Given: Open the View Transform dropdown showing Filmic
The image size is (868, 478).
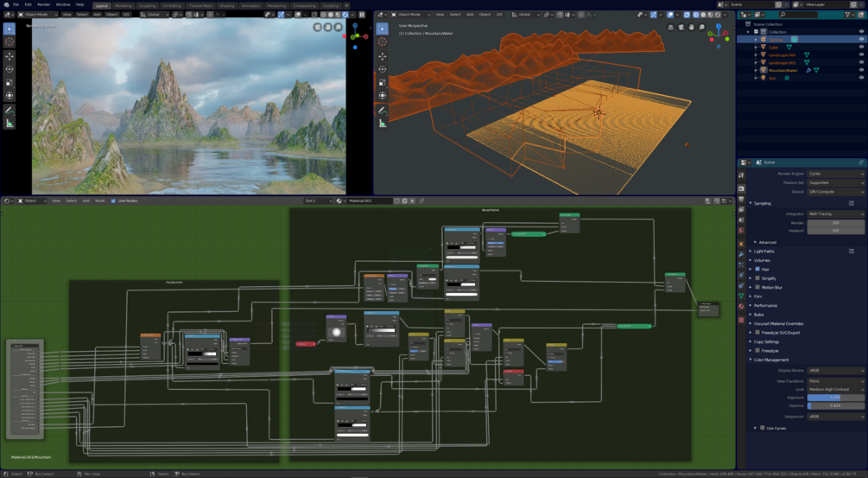Looking at the screenshot, I should (x=835, y=381).
